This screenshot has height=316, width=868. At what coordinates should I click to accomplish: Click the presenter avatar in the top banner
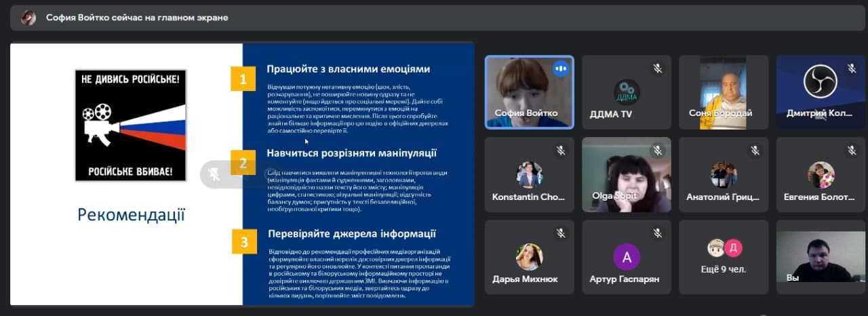point(28,18)
